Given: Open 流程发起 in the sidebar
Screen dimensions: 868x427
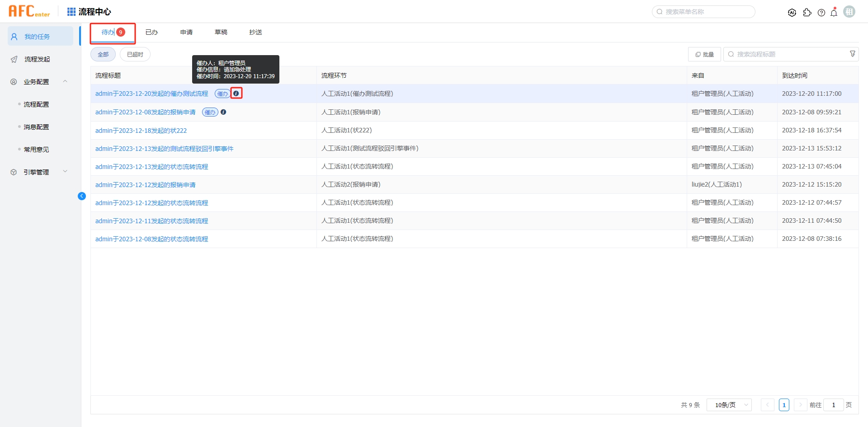Looking at the screenshot, I should point(37,59).
